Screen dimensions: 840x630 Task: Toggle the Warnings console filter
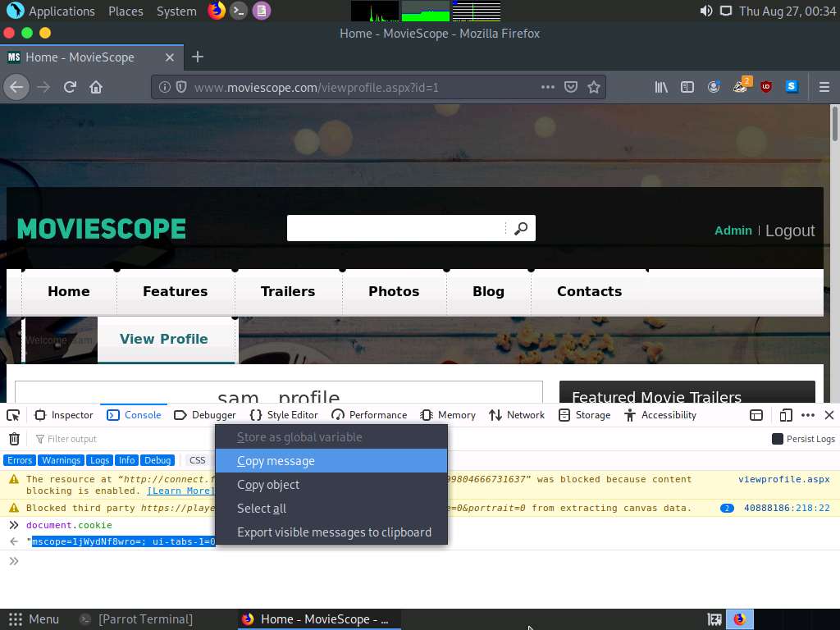(x=61, y=460)
